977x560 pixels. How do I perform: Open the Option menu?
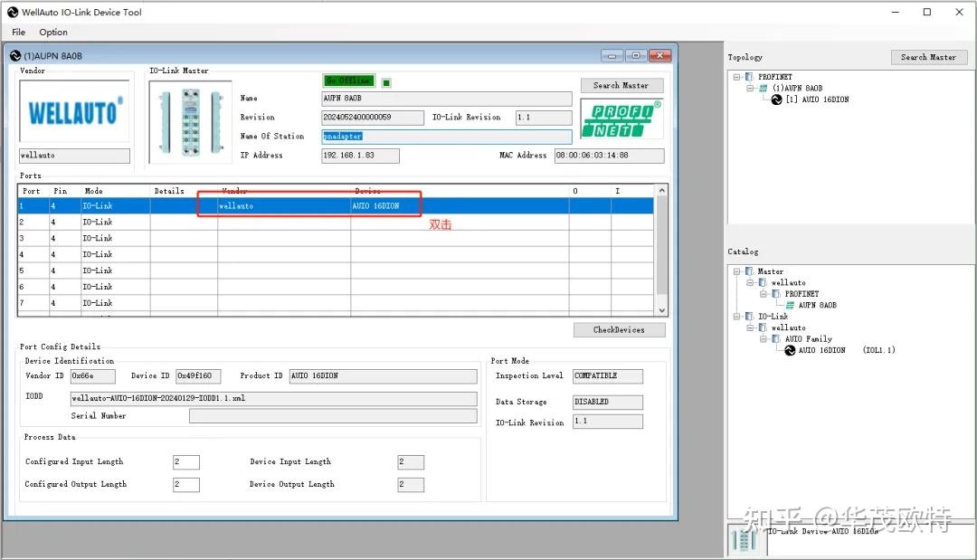52,32
